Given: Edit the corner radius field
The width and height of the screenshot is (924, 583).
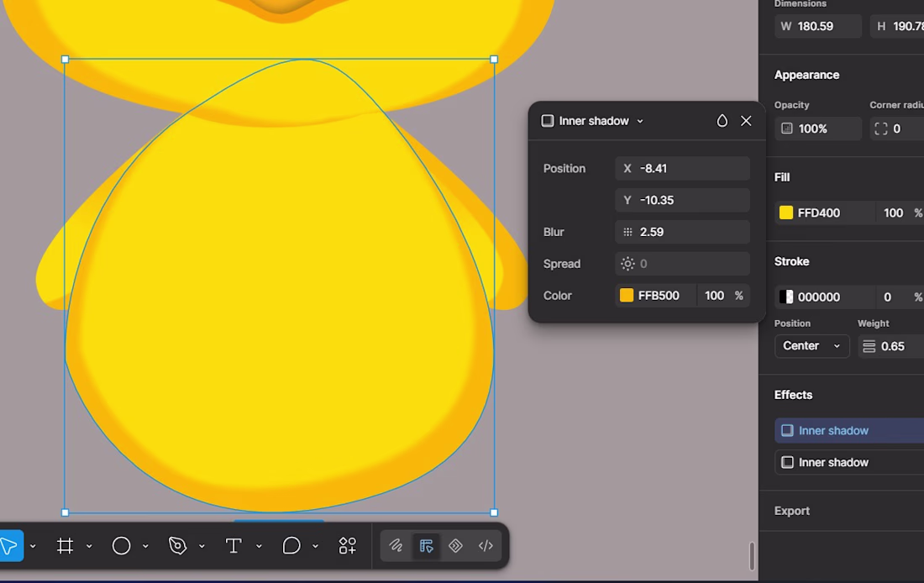Looking at the screenshot, I should [897, 129].
